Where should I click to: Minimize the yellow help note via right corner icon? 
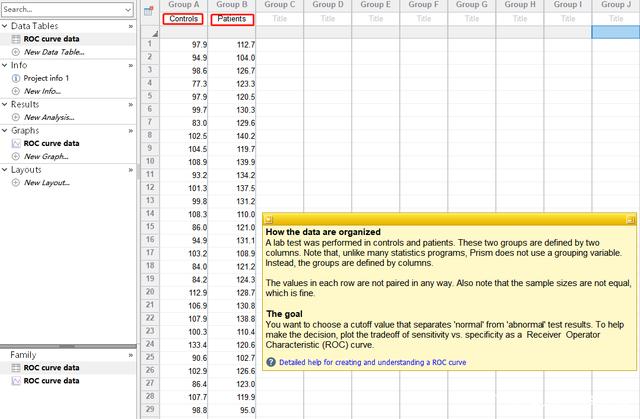click(630, 220)
